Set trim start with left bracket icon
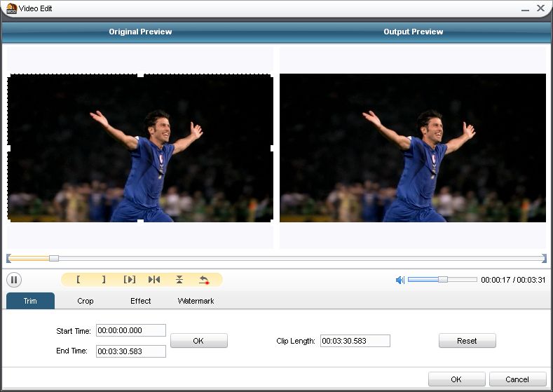Image resolution: width=553 pixels, height=392 pixels. pyautogui.click(x=78, y=280)
